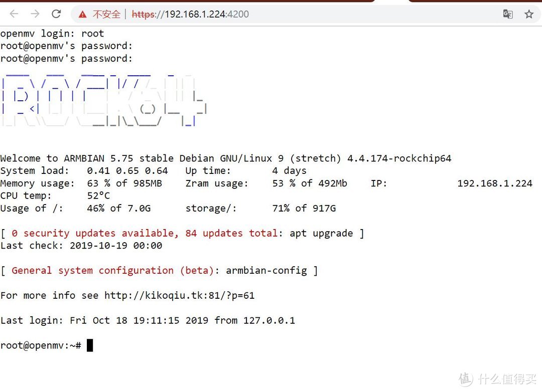The width and height of the screenshot is (542, 392).
Task: Click the '71% of 917G' value
Action: tap(304, 208)
